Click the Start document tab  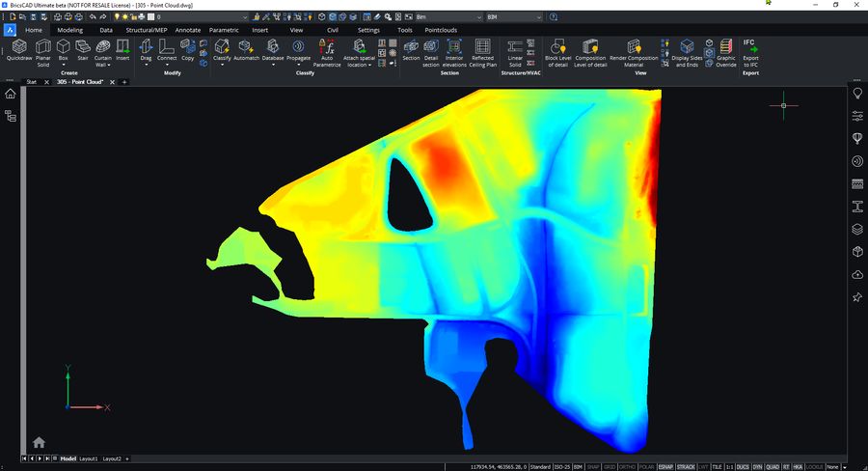(32, 82)
